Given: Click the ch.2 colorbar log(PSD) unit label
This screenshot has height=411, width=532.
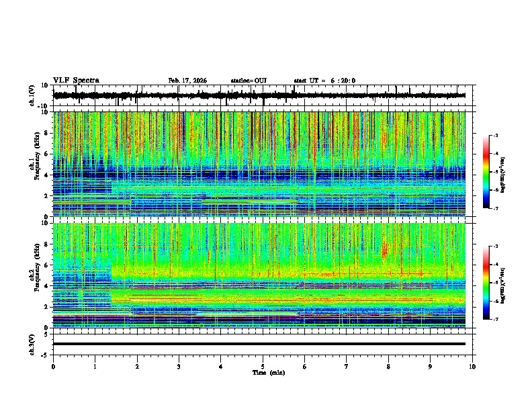Looking at the screenshot, I should point(502,285).
